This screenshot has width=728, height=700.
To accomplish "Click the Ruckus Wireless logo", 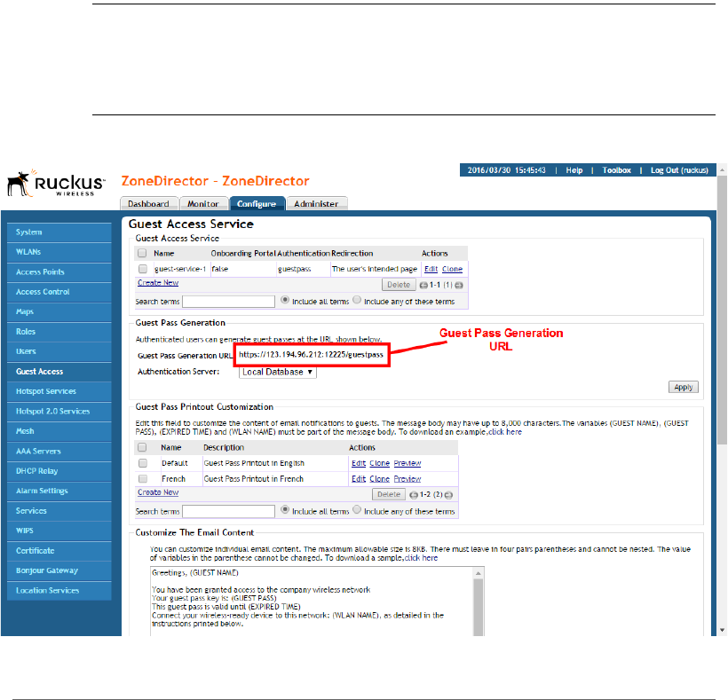I will pos(56,184).
